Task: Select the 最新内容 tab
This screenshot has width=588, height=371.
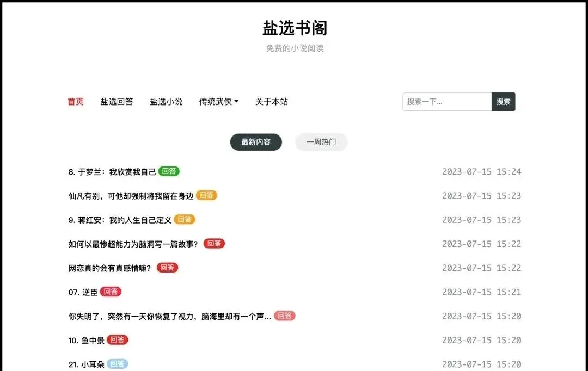Action: [256, 142]
